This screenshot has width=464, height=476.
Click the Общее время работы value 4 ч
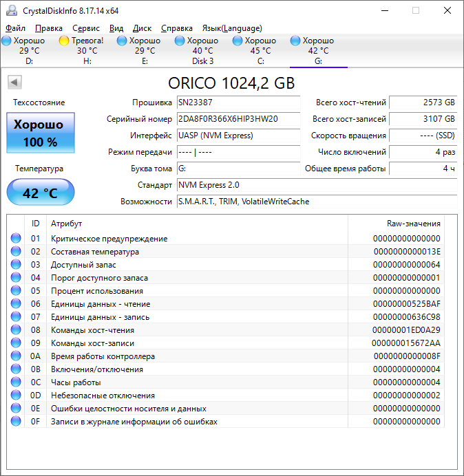[x=423, y=169]
